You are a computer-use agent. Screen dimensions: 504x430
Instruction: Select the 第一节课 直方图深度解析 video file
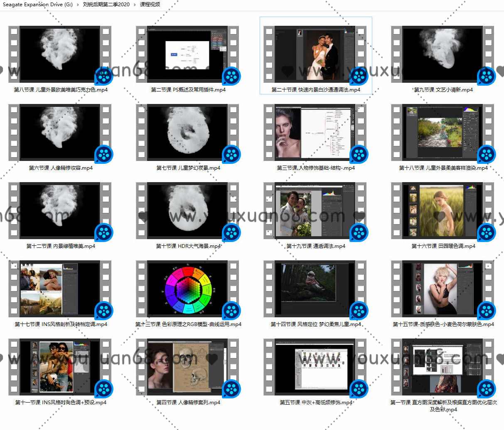point(443,367)
